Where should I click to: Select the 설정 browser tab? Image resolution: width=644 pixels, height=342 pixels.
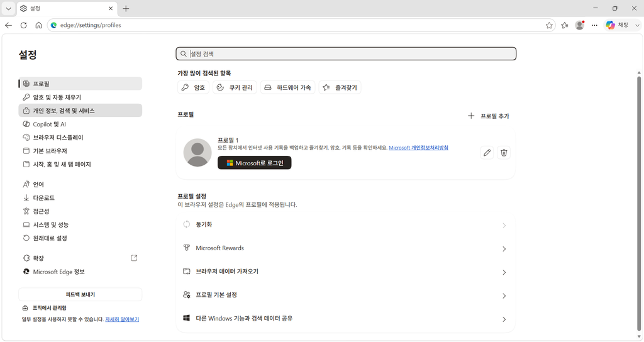tap(67, 8)
